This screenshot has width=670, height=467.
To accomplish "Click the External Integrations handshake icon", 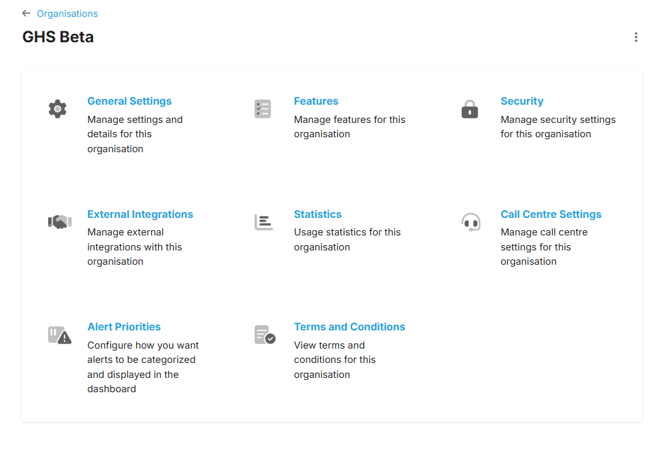I will [x=59, y=222].
